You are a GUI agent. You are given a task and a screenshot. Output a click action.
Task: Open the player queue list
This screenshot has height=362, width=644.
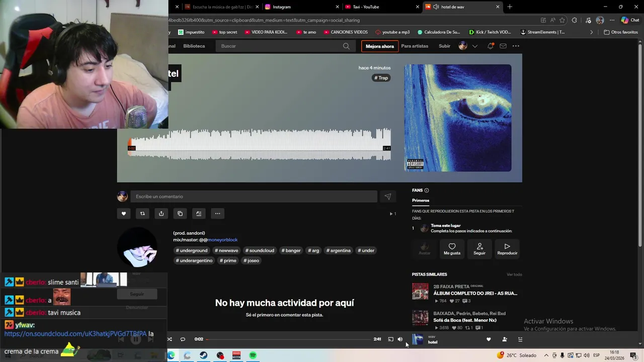pos(520,339)
